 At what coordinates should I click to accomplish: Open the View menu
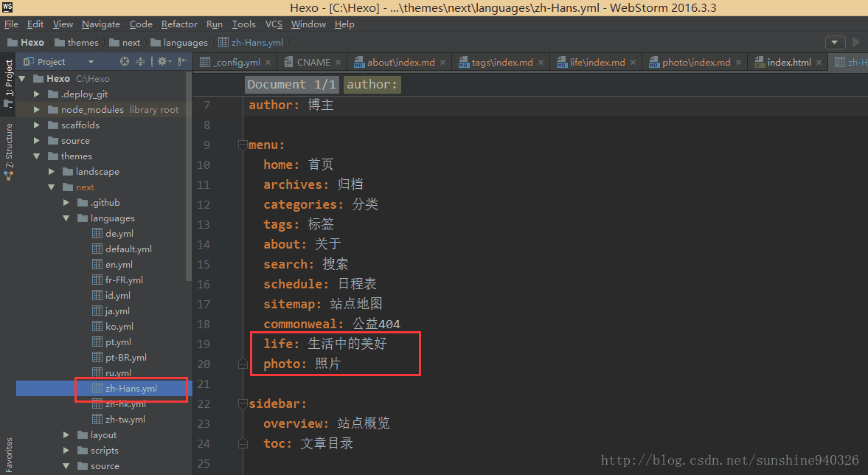(x=63, y=24)
